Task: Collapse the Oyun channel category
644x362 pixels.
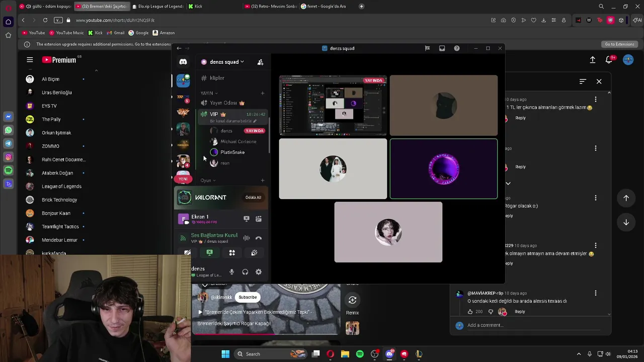Action: [x=208, y=180]
